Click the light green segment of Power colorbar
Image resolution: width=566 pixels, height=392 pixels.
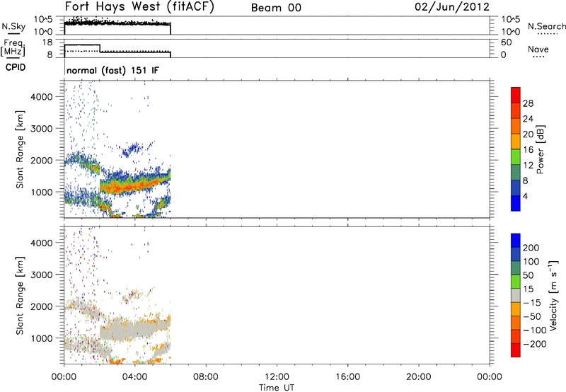coord(516,156)
